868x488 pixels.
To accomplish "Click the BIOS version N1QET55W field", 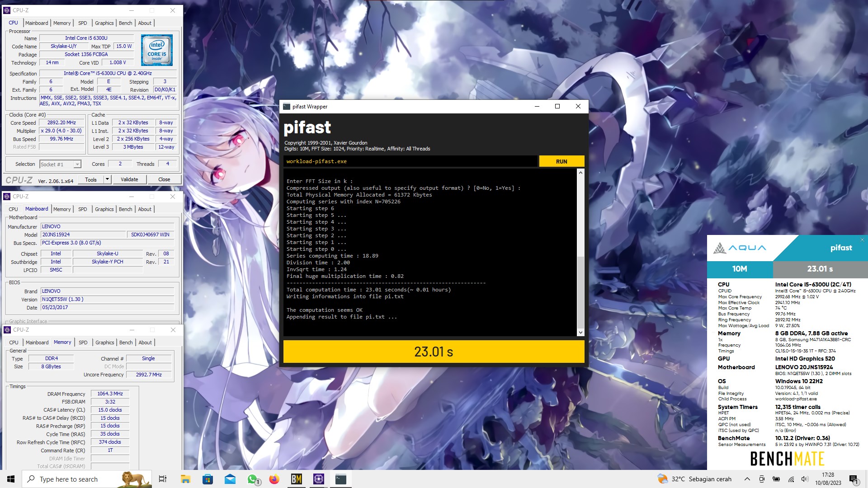I will [107, 299].
